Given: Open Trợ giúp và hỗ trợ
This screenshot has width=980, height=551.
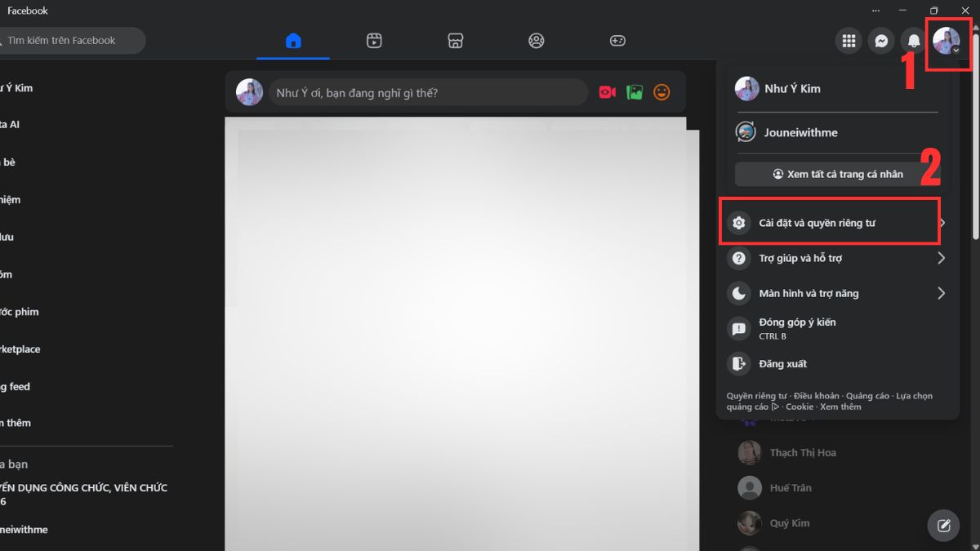Looking at the screenshot, I should click(x=838, y=258).
